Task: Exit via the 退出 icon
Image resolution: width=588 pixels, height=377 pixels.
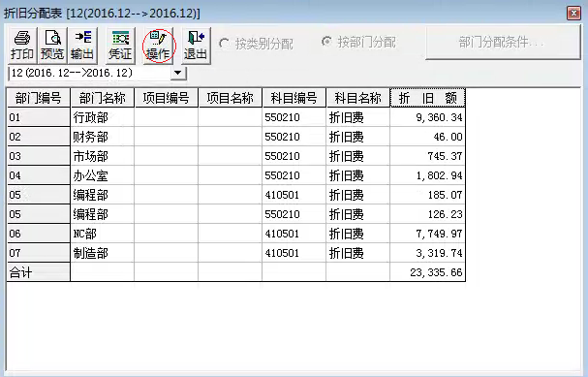Action: (x=196, y=46)
